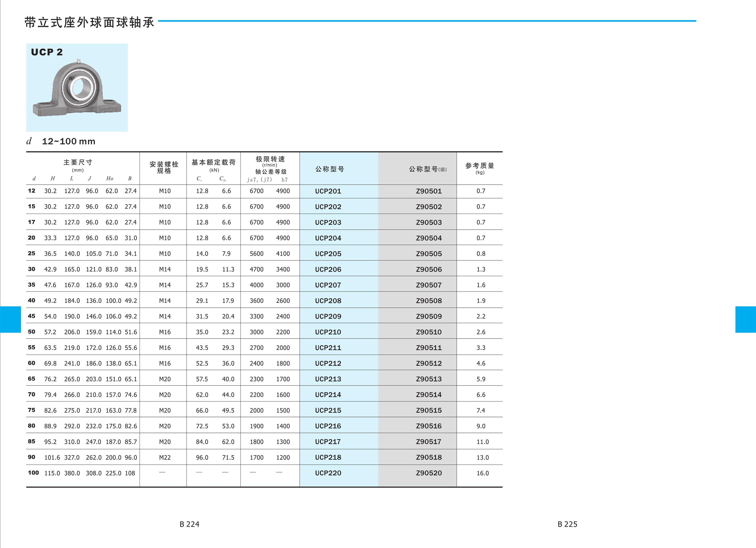This screenshot has width=756, height=548.
Task: Click the page number B 225
Action: 567,524
